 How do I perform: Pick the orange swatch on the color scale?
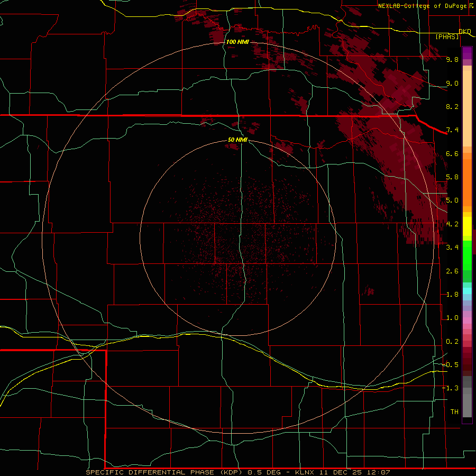pyautogui.click(x=467, y=182)
